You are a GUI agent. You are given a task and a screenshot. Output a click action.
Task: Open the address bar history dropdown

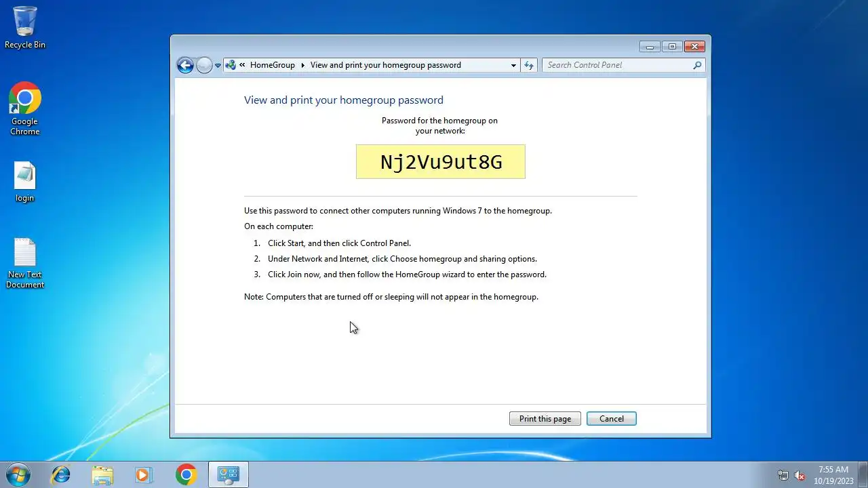[513, 65]
